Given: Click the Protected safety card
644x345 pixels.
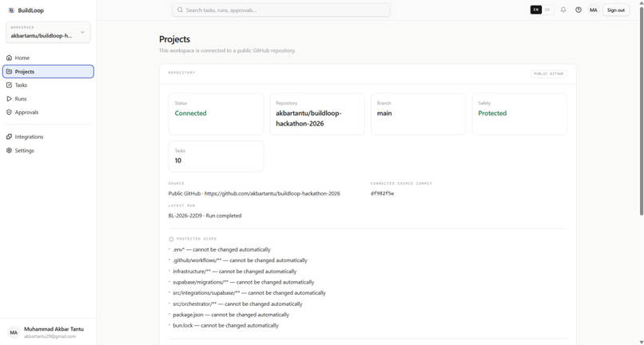Looking at the screenshot, I should (x=519, y=113).
